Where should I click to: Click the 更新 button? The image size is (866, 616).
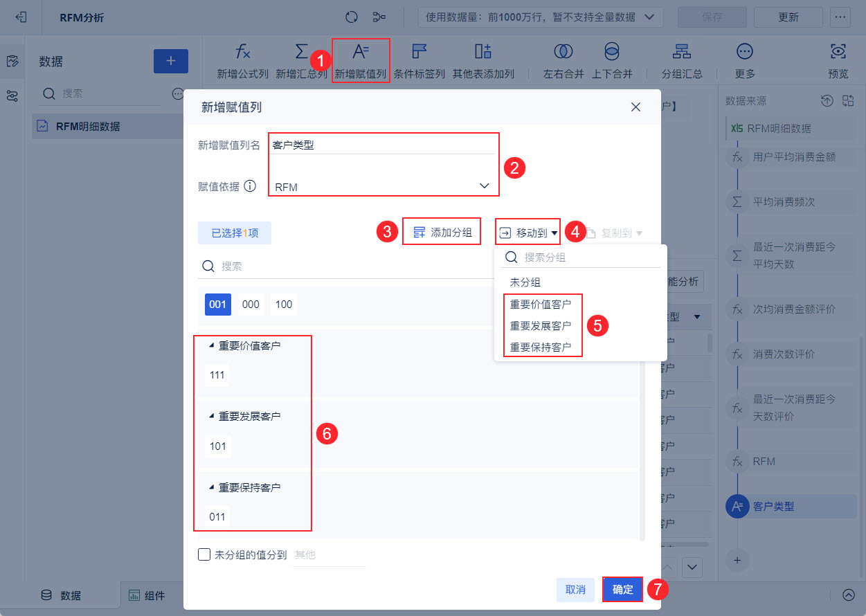[x=788, y=17]
